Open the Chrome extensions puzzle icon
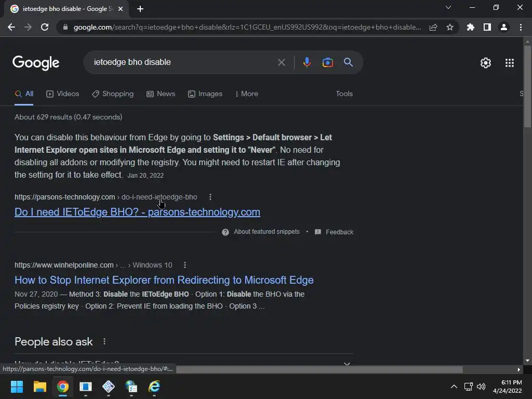Viewport: 532px width, 399px height. (470, 27)
